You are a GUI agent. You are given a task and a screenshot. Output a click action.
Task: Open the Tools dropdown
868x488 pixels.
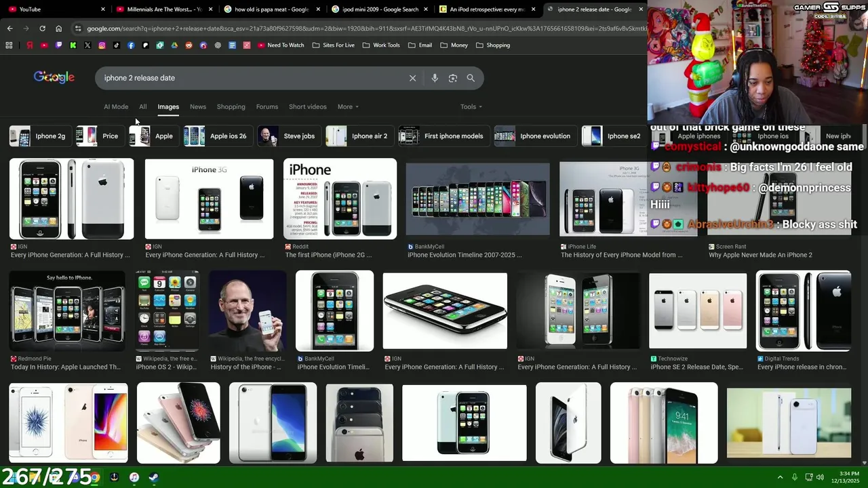point(471,106)
